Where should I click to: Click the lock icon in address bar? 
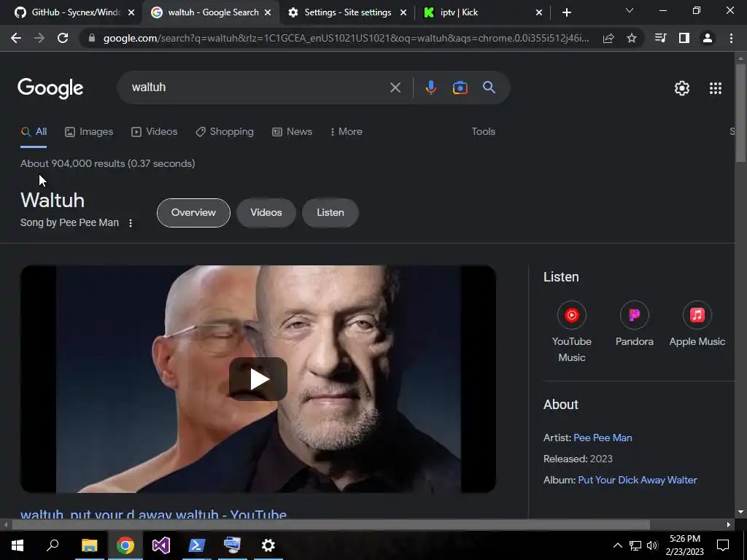click(91, 38)
